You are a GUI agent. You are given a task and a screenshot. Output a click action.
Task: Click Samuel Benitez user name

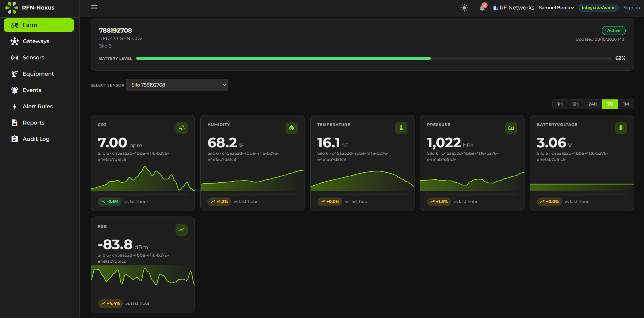pyautogui.click(x=556, y=7)
